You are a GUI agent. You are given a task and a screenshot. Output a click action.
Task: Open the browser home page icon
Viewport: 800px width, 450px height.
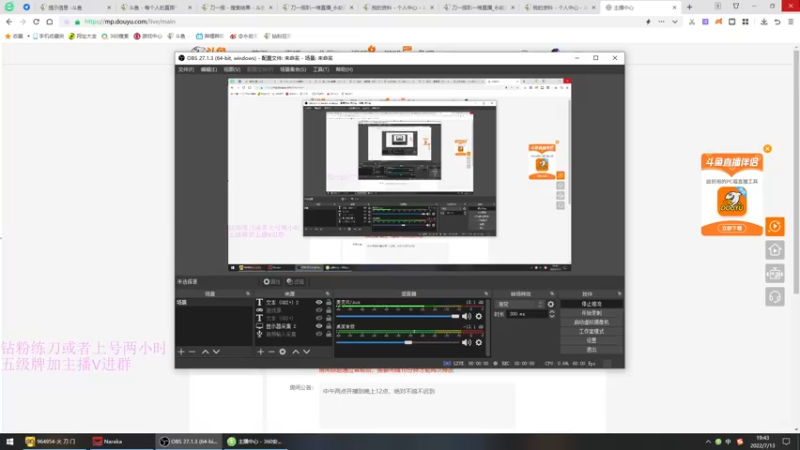point(49,22)
